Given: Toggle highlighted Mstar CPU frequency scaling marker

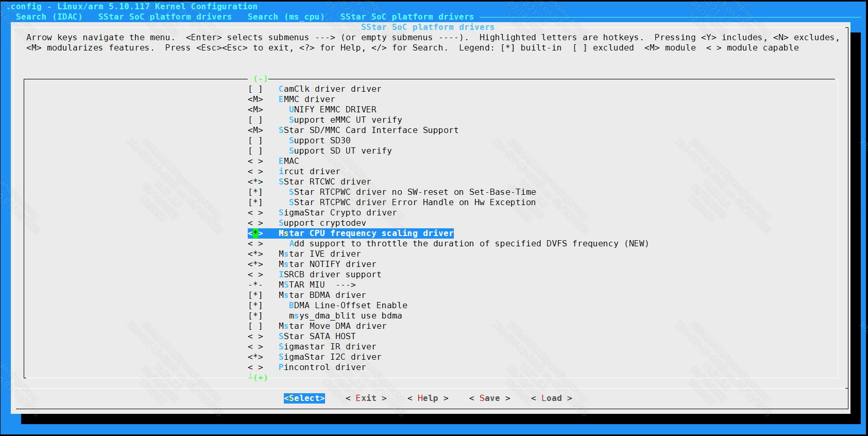Looking at the screenshot, I should coord(256,233).
